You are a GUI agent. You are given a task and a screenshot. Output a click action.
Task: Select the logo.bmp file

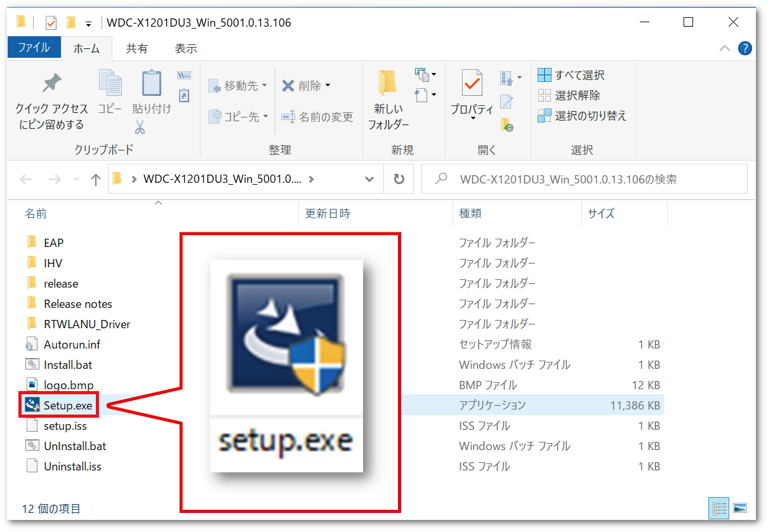(69, 385)
